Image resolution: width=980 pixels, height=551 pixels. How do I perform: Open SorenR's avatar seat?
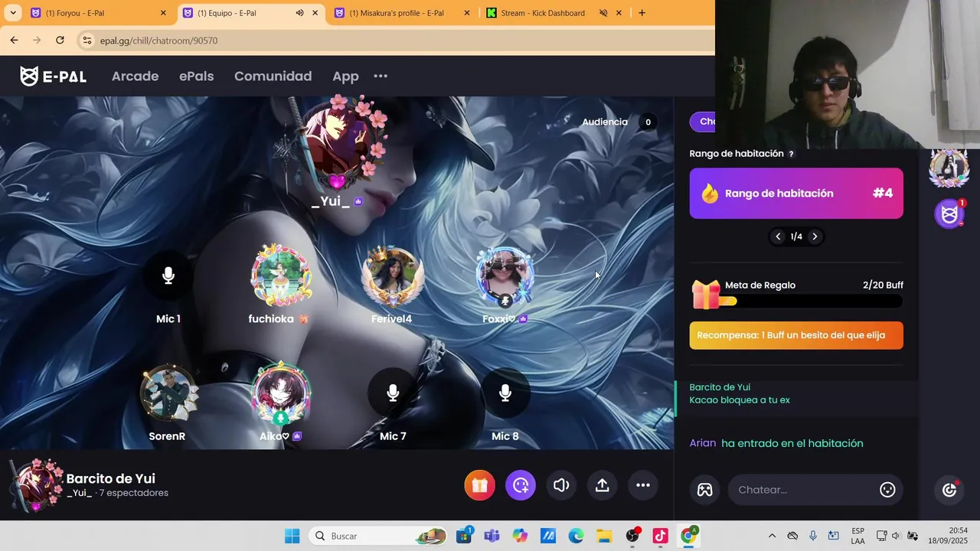[168, 393]
